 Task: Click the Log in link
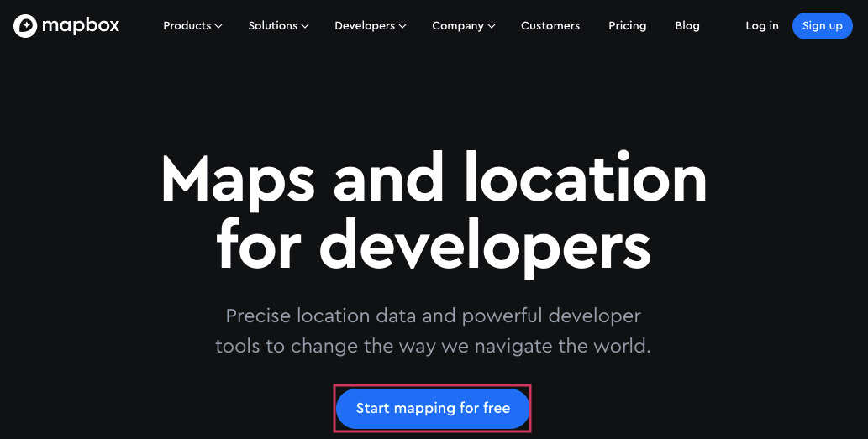pos(762,26)
